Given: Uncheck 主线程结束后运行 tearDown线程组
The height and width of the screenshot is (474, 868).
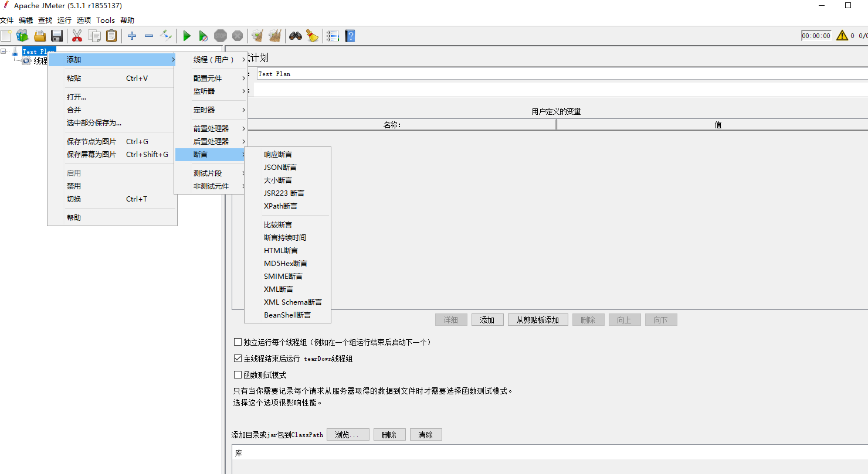Looking at the screenshot, I should (x=238, y=359).
